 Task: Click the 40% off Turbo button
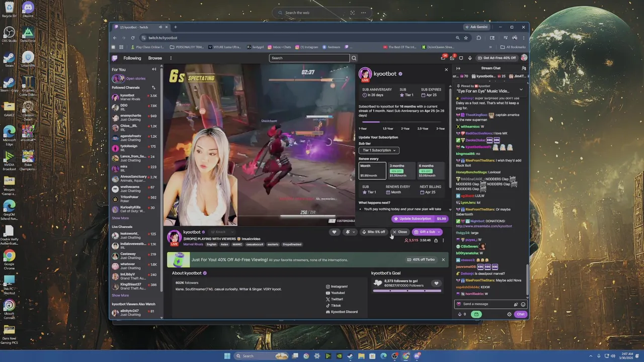421,259
